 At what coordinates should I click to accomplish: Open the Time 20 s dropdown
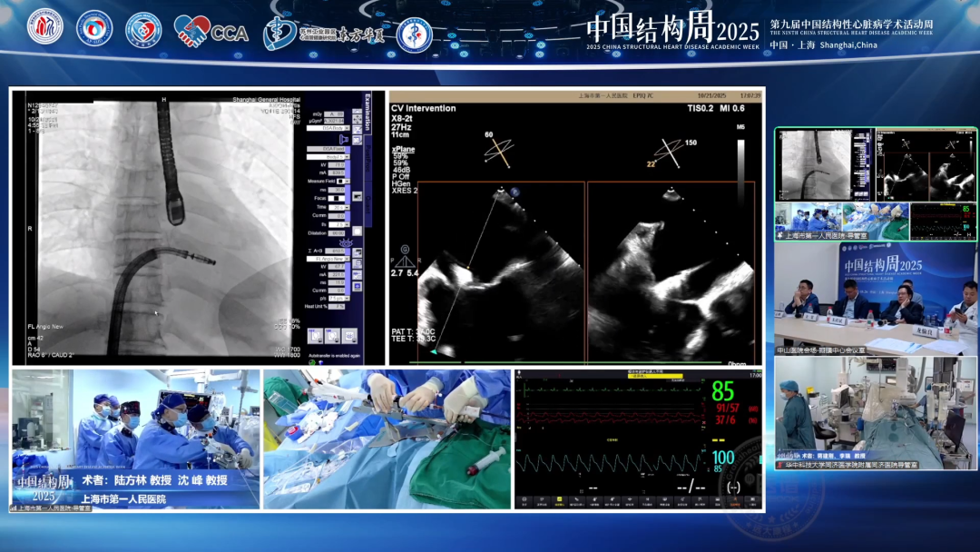click(338, 207)
